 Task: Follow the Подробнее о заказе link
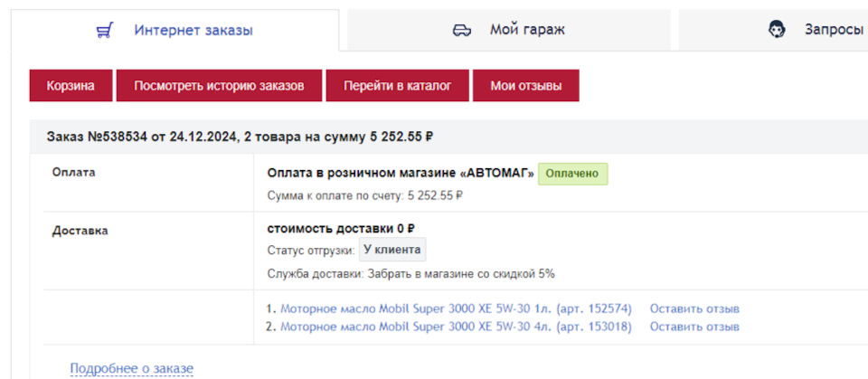(x=132, y=368)
